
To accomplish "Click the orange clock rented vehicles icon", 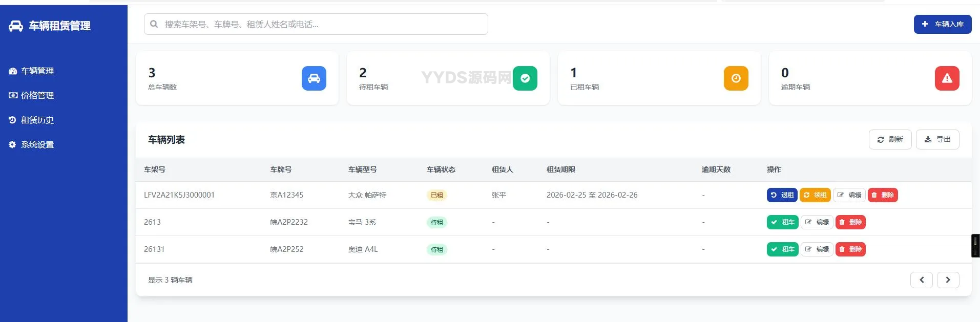I will tap(736, 78).
